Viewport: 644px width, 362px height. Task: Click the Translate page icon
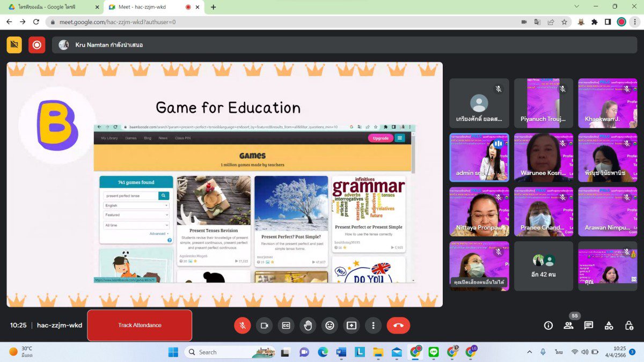pyautogui.click(x=537, y=22)
